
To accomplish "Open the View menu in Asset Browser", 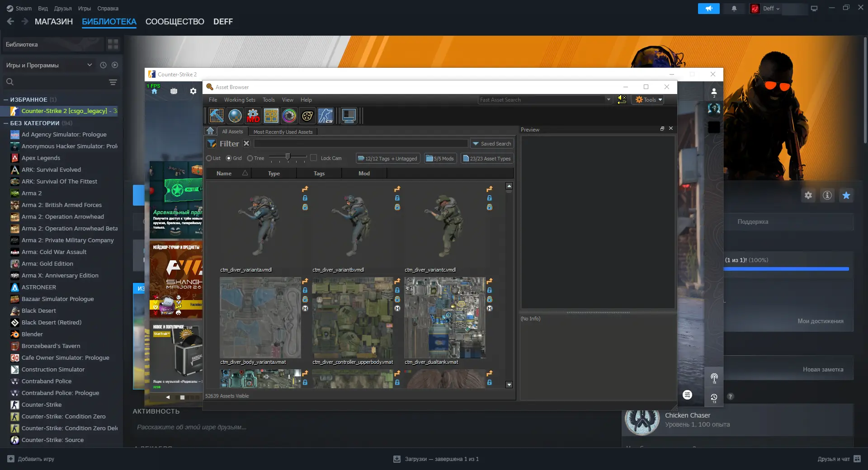I will point(288,100).
